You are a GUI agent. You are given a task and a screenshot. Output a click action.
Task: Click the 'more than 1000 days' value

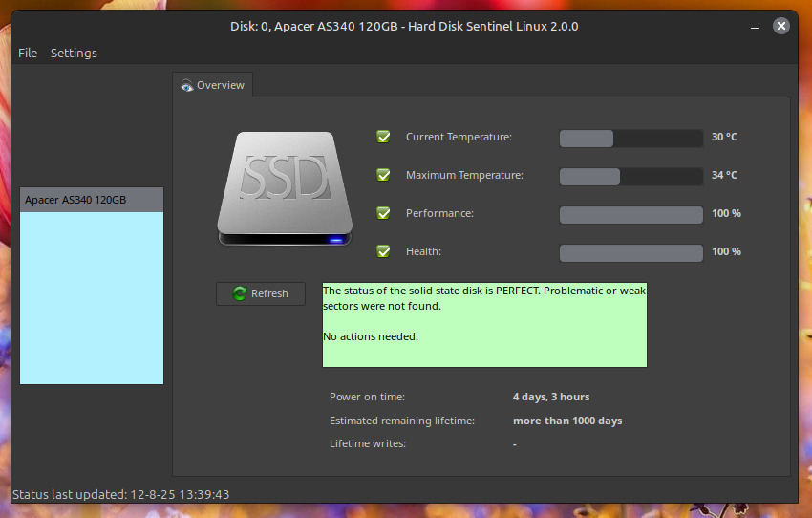click(567, 421)
